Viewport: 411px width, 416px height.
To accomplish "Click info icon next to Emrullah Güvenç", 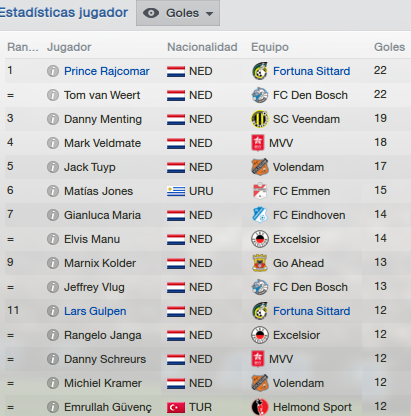I will point(53,407).
